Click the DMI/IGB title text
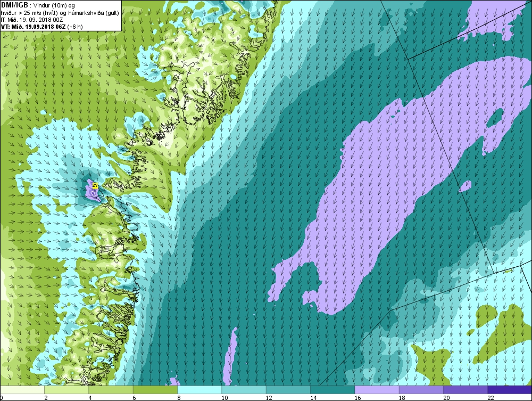 [x=14, y=5]
